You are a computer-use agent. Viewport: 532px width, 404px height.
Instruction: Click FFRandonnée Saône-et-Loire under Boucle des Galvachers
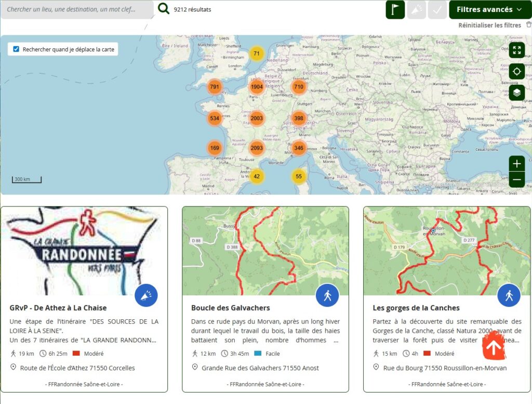[265, 384]
